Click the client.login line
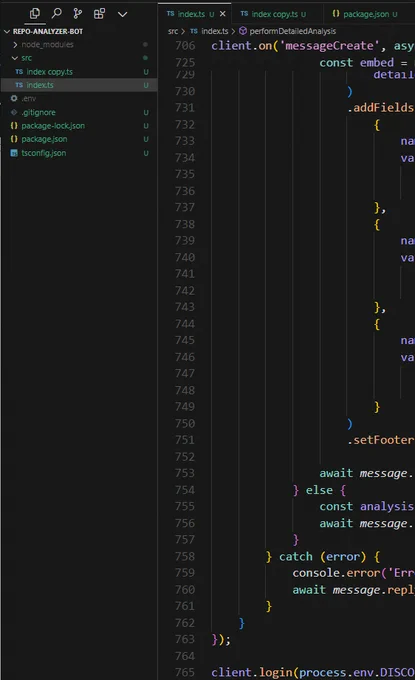Screen dimensions: 415x680 pyautogui.click(x=313, y=673)
